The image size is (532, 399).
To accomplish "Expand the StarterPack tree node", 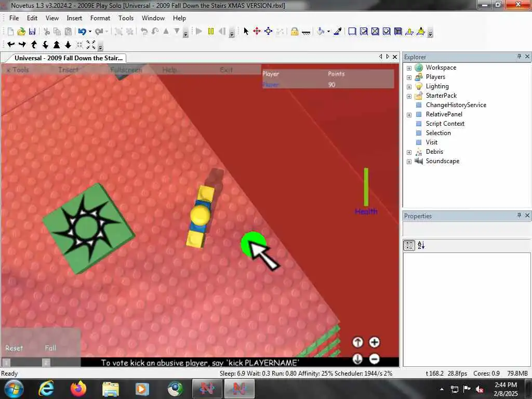I will tap(409, 96).
